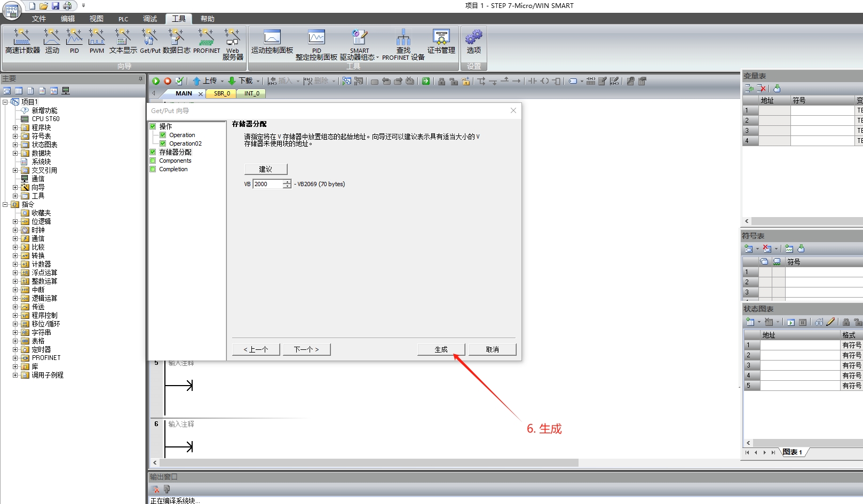Viewport: 863px width, 504px height.
Task: Open the PROFINET wizard tool
Action: pos(206,42)
